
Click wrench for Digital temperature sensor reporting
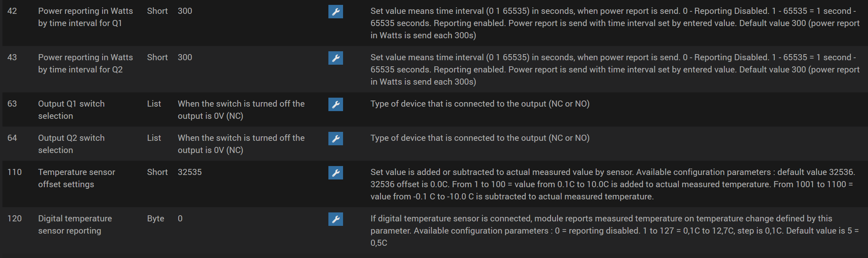point(336,219)
